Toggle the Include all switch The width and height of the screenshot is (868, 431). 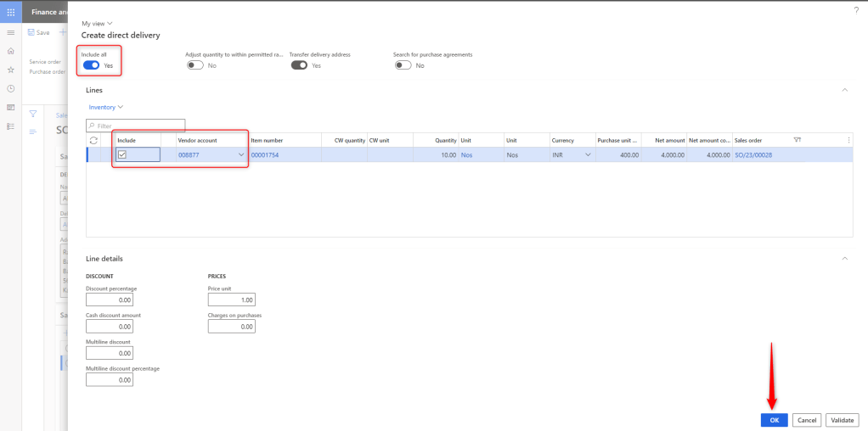click(x=91, y=65)
